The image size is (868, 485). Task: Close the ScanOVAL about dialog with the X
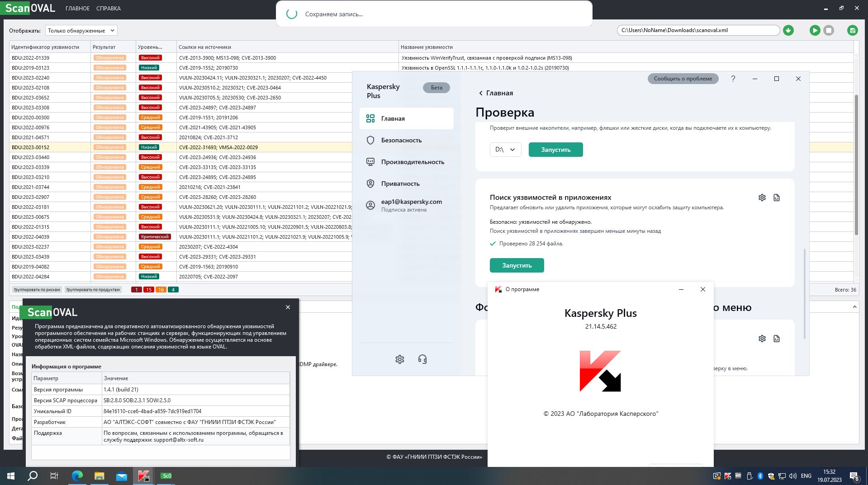(288, 307)
